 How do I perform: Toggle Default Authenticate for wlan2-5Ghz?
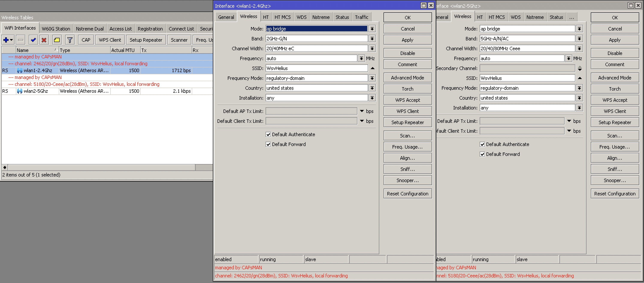[482, 144]
